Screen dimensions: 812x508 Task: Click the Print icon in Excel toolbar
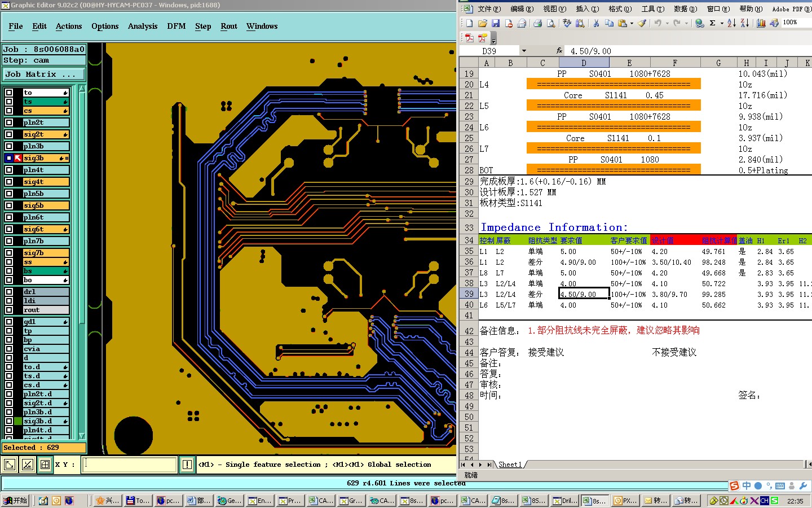(537, 23)
